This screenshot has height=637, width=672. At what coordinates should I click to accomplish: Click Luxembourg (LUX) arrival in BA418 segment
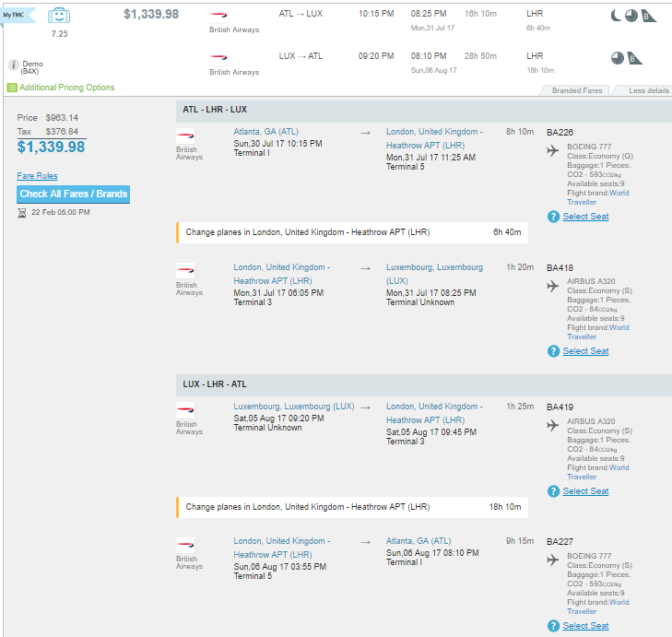tap(434, 274)
